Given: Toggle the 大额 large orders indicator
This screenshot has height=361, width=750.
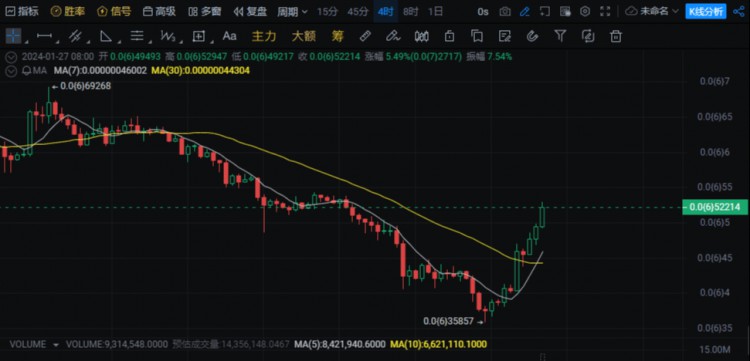Looking at the screenshot, I should [x=304, y=36].
